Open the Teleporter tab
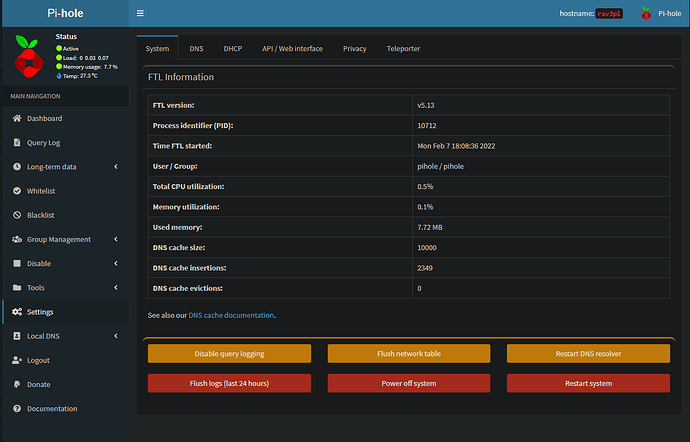Image resolution: width=690 pixels, height=442 pixels. click(403, 48)
